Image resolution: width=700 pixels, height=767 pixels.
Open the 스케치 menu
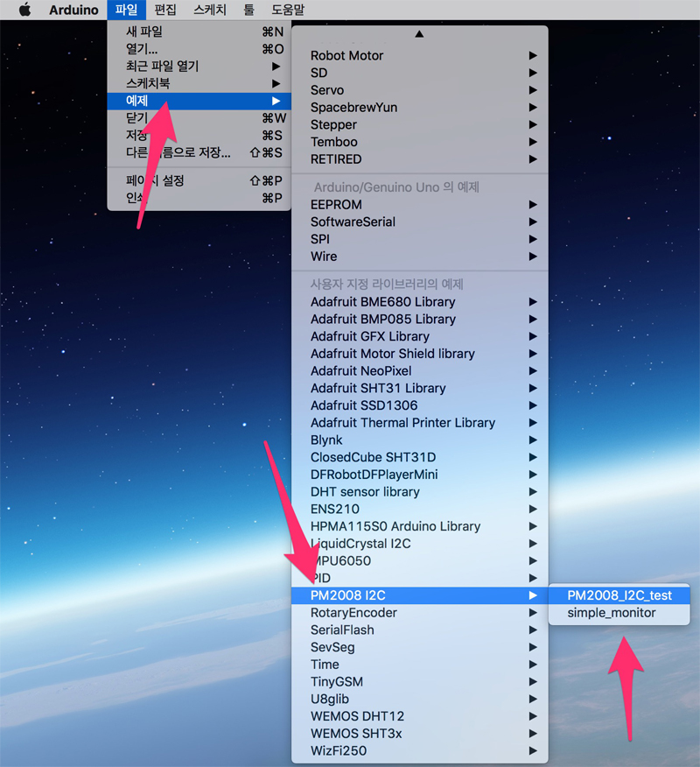[x=210, y=10]
